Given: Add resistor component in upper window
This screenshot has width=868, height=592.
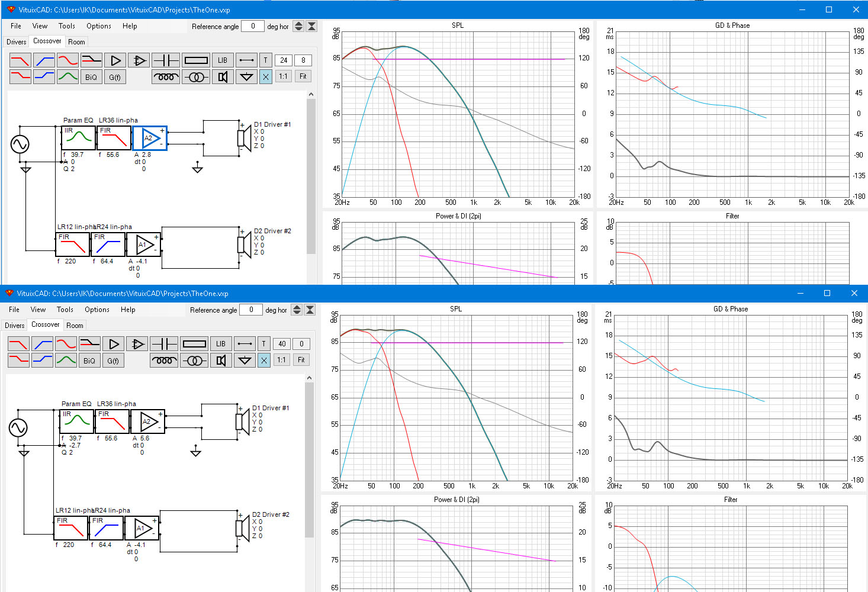Looking at the screenshot, I should pos(196,60).
